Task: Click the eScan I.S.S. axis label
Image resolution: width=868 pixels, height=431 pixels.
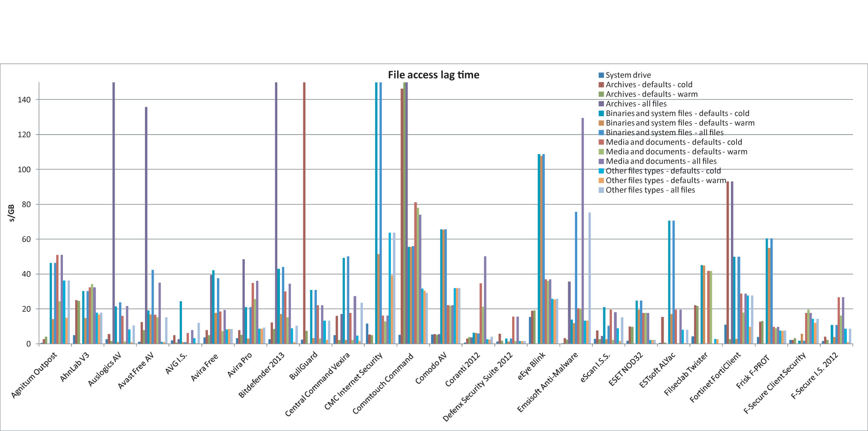Action: click(x=595, y=367)
